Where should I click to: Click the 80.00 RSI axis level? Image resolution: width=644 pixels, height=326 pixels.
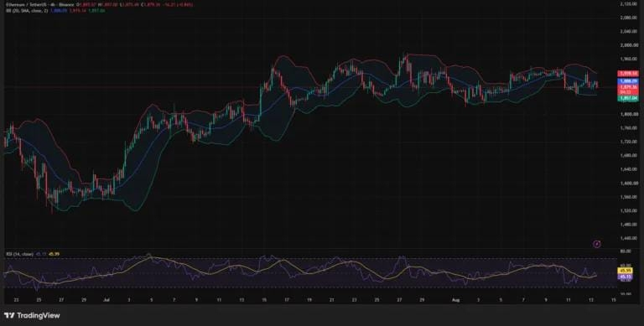(625, 250)
